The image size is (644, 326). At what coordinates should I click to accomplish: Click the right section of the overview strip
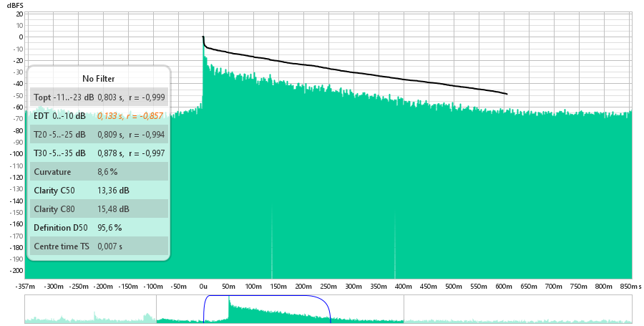coord(517,310)
